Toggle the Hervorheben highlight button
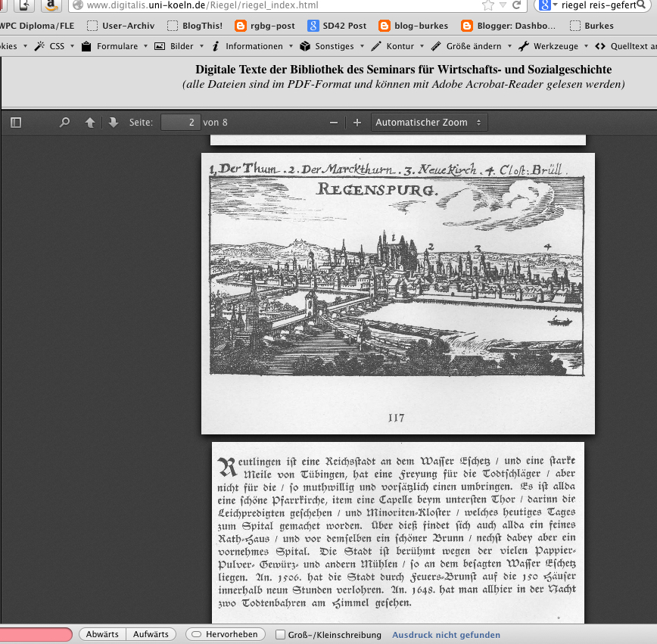This screenshot has width=657, height=644. 225,634
